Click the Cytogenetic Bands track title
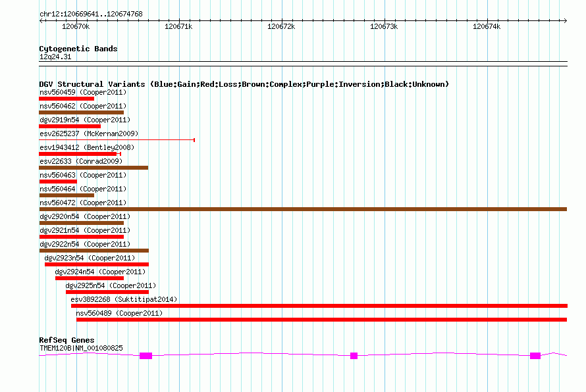 click(78, 49)
